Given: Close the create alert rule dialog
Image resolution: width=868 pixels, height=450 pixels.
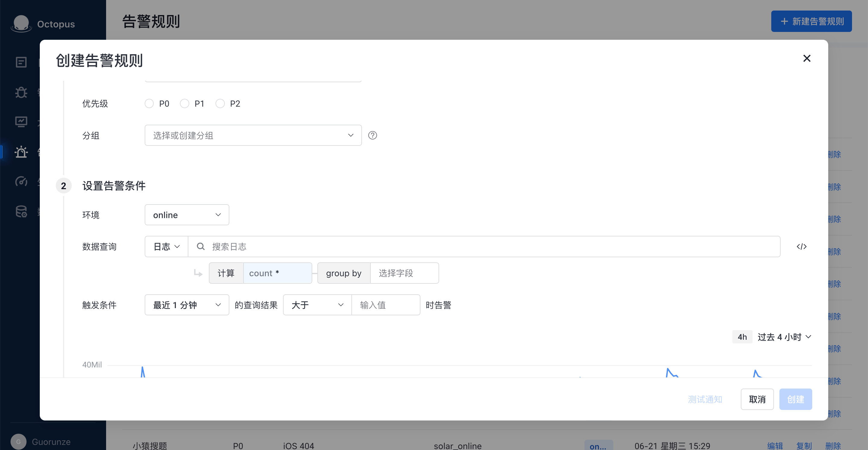Looking at the screenshot, I should pos(807,58).
